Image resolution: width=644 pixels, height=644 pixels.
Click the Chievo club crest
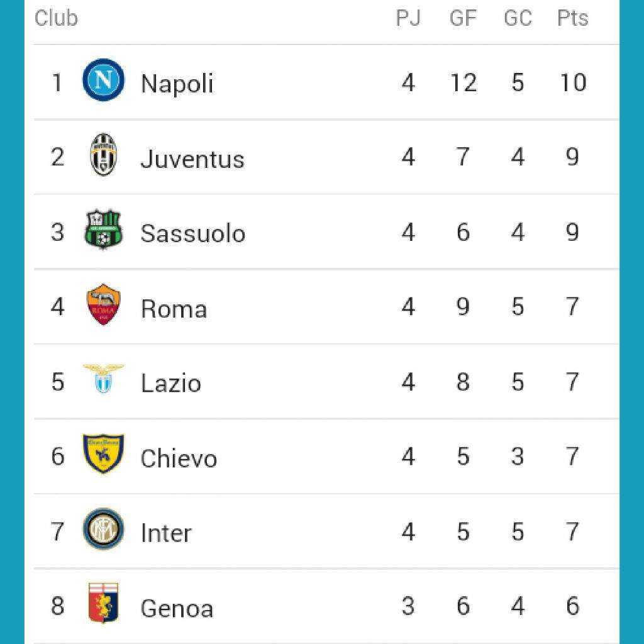point(104,453)
